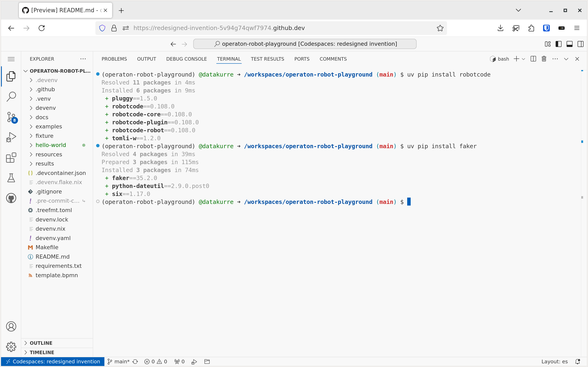List all browser tabs chevron
This screenshot has height=367, width=588.
pyautogui.click(x=518, y=10)
